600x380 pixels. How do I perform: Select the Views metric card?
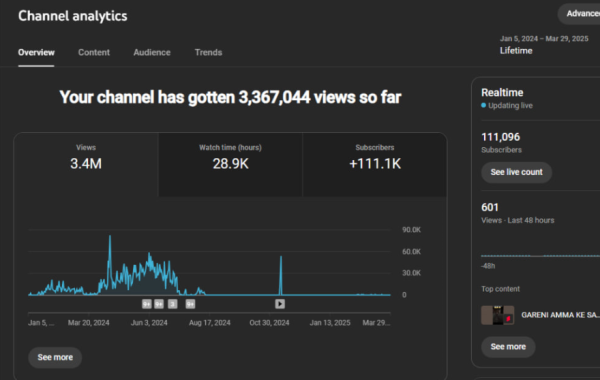click(86, 165)
